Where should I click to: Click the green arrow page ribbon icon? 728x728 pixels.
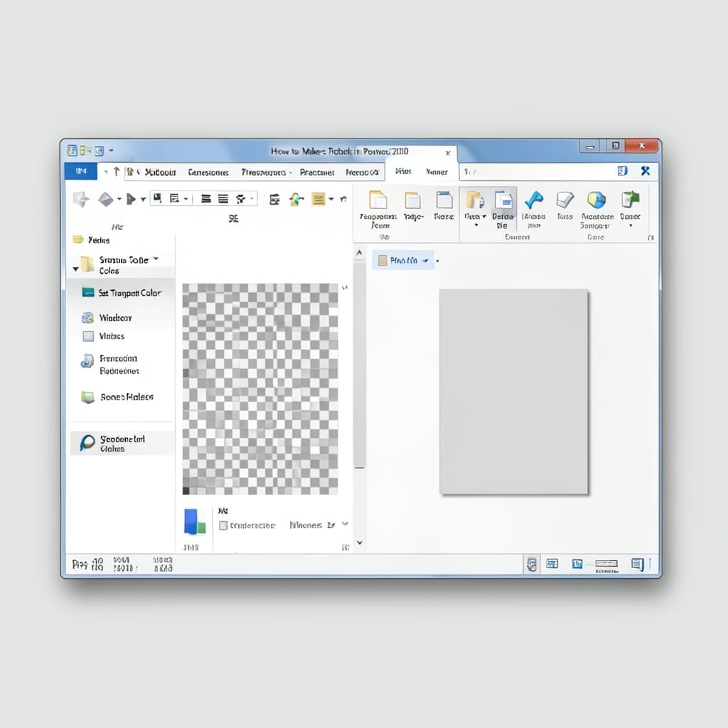[x=631, y=200]
